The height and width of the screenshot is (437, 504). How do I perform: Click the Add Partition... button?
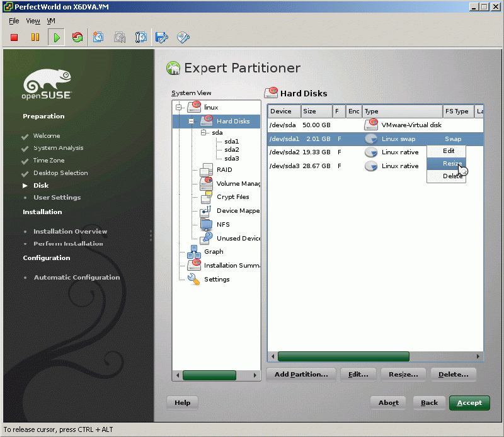(x=301, y=375)
